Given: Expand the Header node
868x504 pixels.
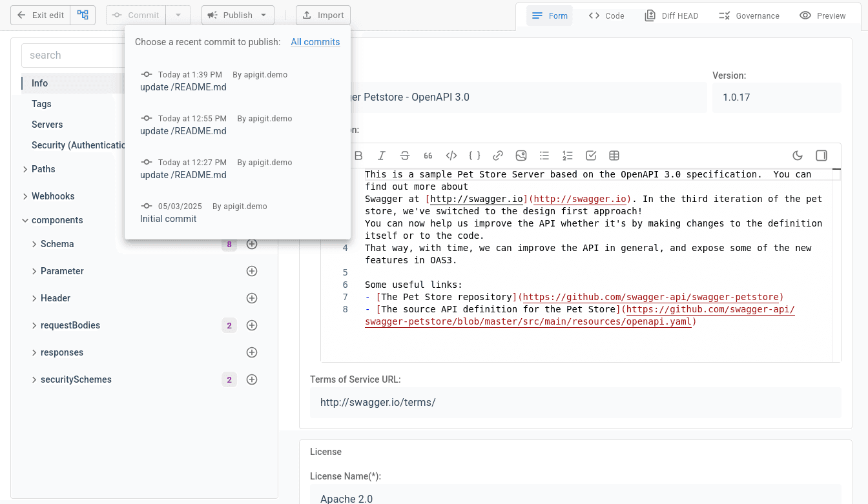Looking at the screenshot, I should (34, 298).
